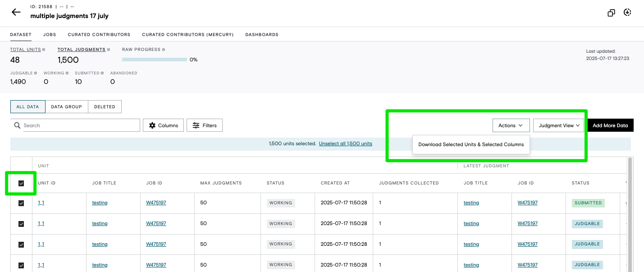This screenshot has width=644, height=272.
Task: Click the Total Units info icon
Action: click(44, 50)
